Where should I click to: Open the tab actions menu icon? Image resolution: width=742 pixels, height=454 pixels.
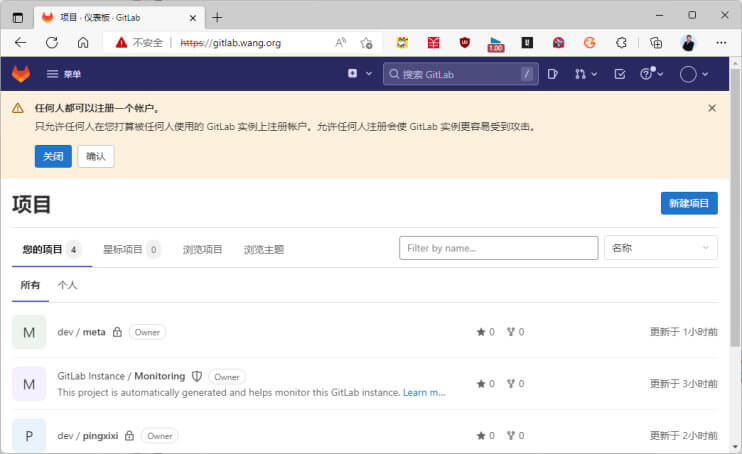pyautogui.click(x=18, y=18)
